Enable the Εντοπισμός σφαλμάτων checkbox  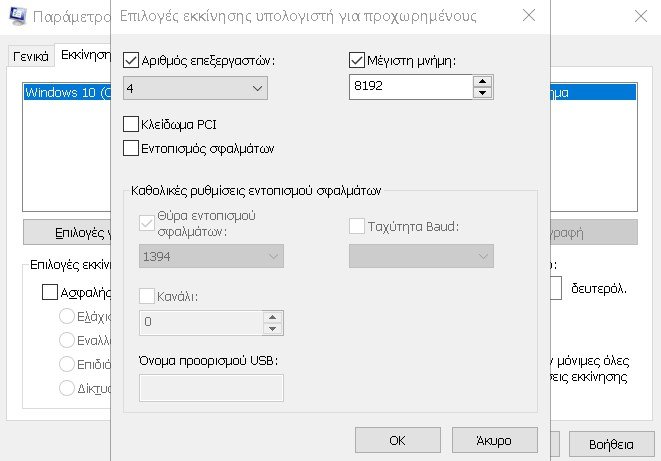[x=130, y=148]
